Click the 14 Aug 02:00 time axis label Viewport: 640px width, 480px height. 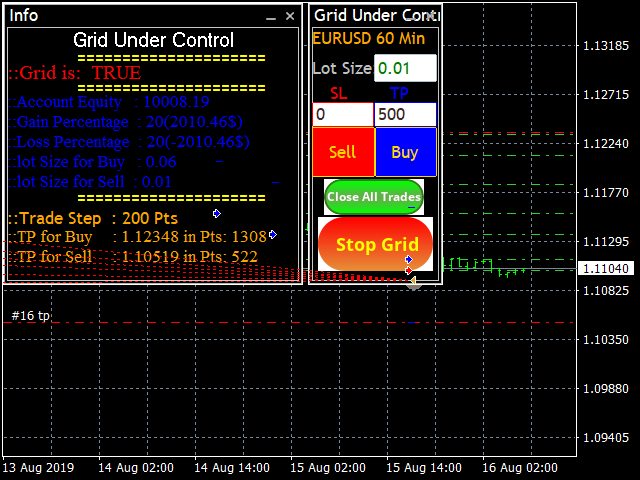point(136,468)
